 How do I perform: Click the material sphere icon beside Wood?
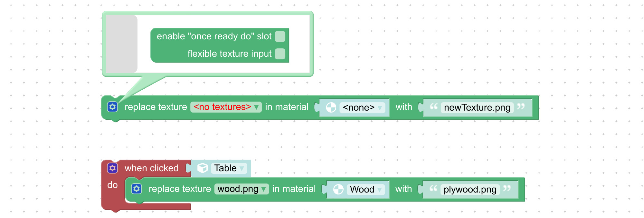tap(338, 189)
